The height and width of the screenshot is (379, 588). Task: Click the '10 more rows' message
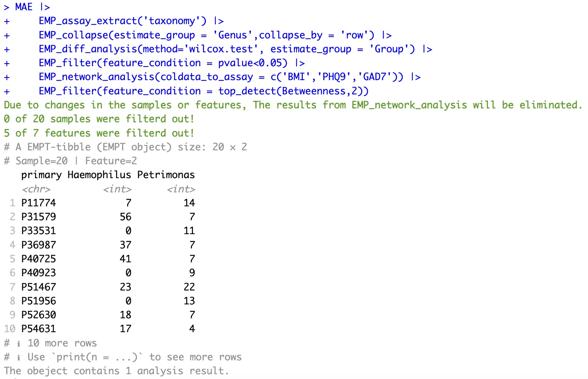[x=62, y=343]
